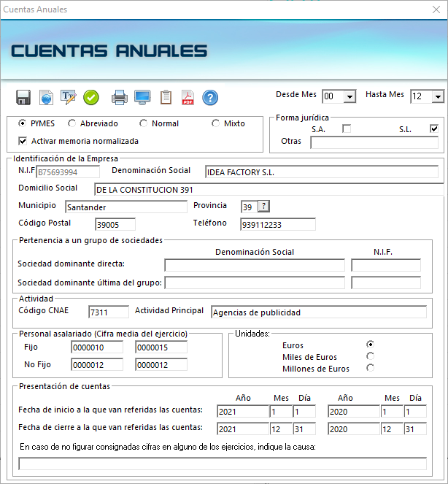This screenshot has width=448, height=484.
Task: Click the monitor screen preview icon
Action: point(142,98)
